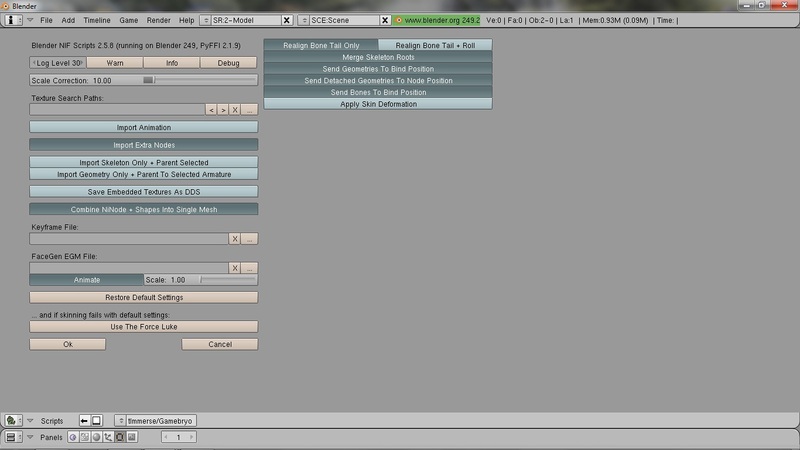Open the Info window type selector icon

tap(13, 20)
